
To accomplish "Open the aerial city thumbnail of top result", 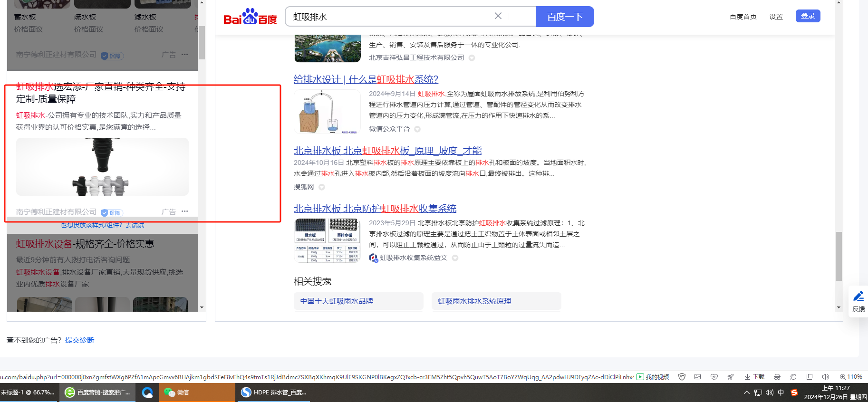I will point(328,48).
